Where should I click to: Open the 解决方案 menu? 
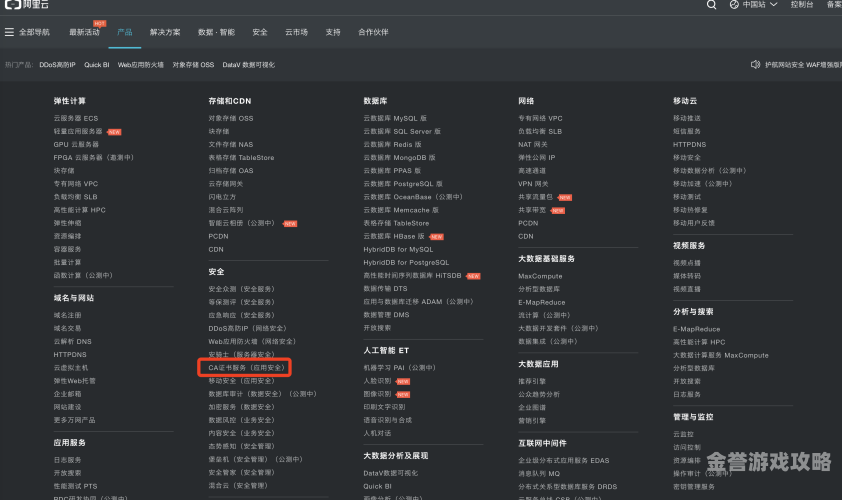[165, 32]
